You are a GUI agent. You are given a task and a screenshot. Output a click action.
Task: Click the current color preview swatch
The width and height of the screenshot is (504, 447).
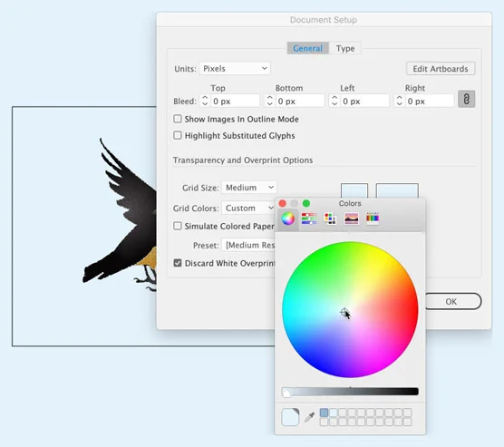[290, 417]
